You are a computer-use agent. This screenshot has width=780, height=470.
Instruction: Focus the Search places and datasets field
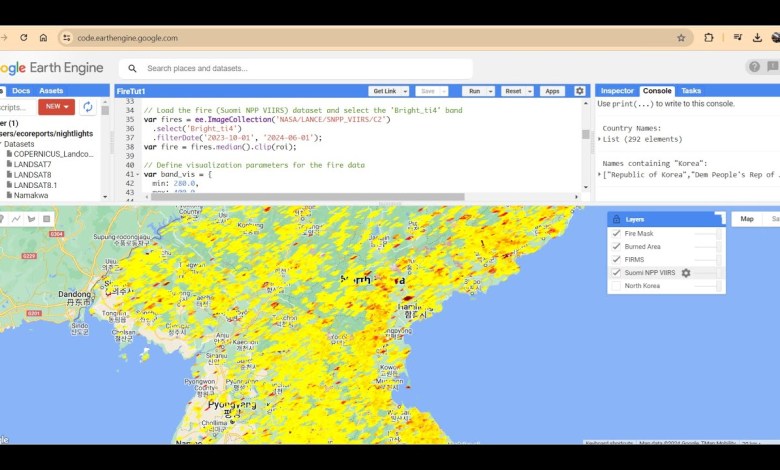click(x=295, y=69)
